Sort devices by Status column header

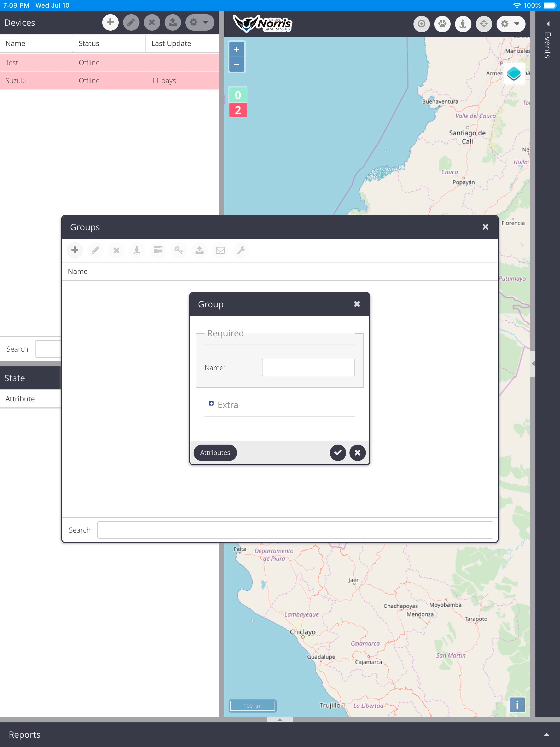tap(109, 43)
